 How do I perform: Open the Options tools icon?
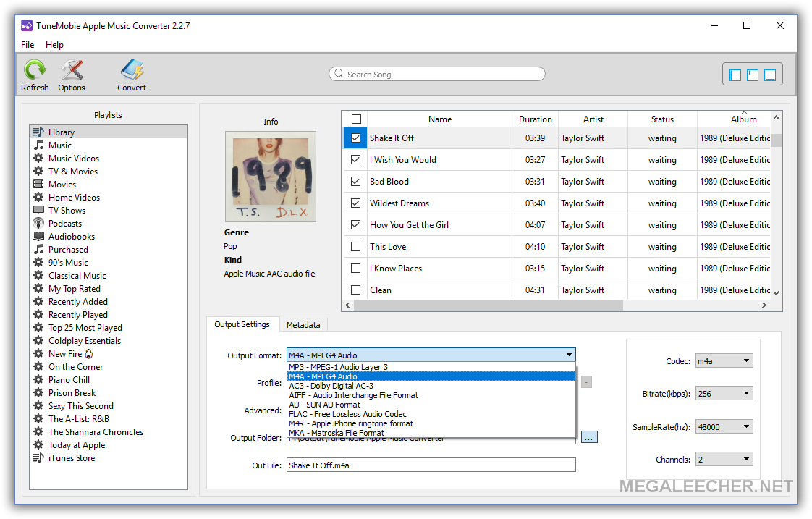72,70
